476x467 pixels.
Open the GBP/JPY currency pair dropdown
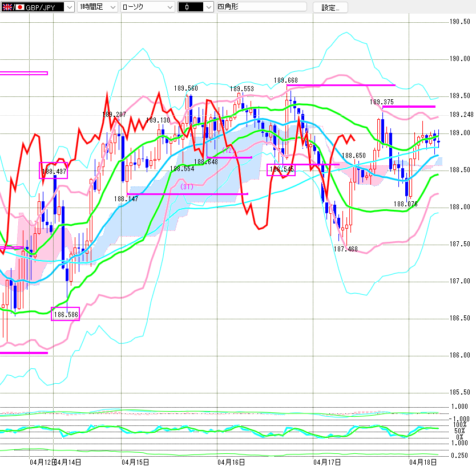click(x=69, y=7)
